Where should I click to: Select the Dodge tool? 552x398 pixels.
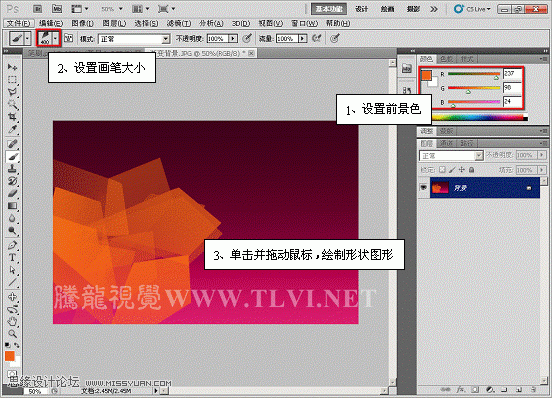pos(12,230)
